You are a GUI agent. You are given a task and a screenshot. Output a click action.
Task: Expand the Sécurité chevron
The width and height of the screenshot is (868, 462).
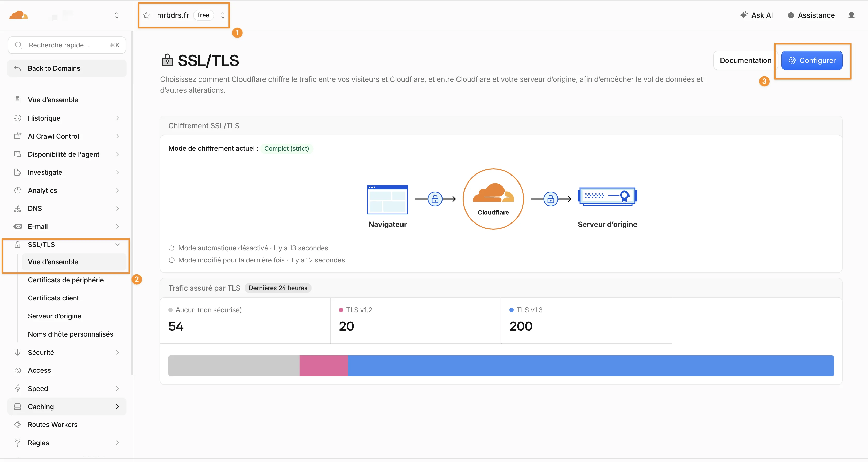pyautogui.click(x=117, y=353)
